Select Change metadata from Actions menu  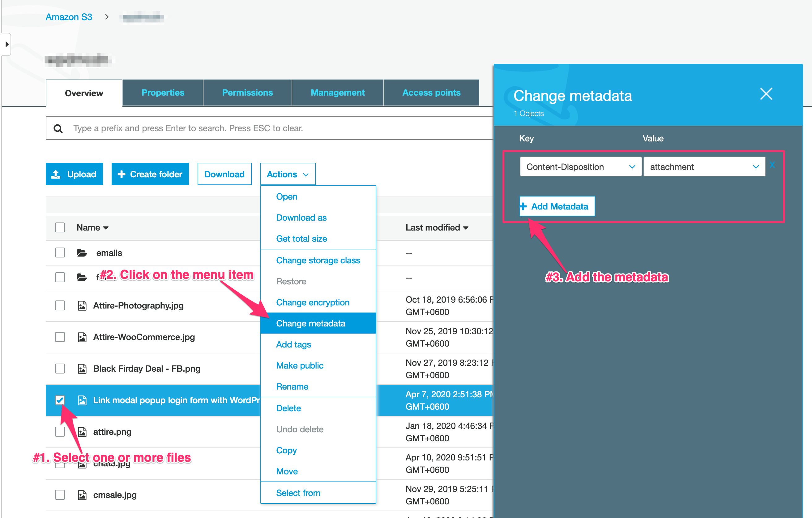310,323
